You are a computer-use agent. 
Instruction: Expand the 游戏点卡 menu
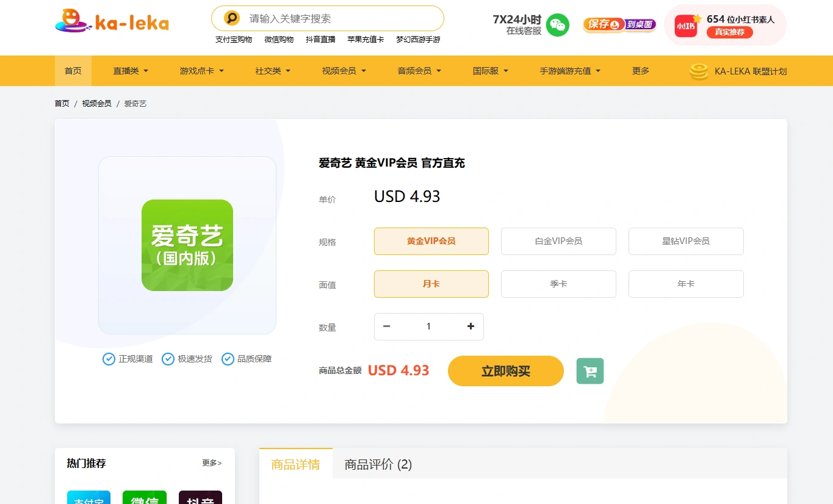click(x=202, y=71)
